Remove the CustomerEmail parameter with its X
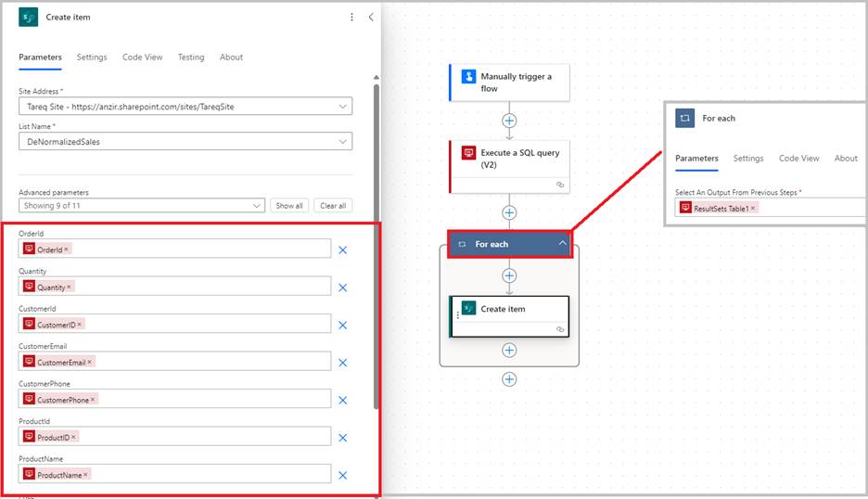This screenshot has height=499, width=868. (343, 364)
